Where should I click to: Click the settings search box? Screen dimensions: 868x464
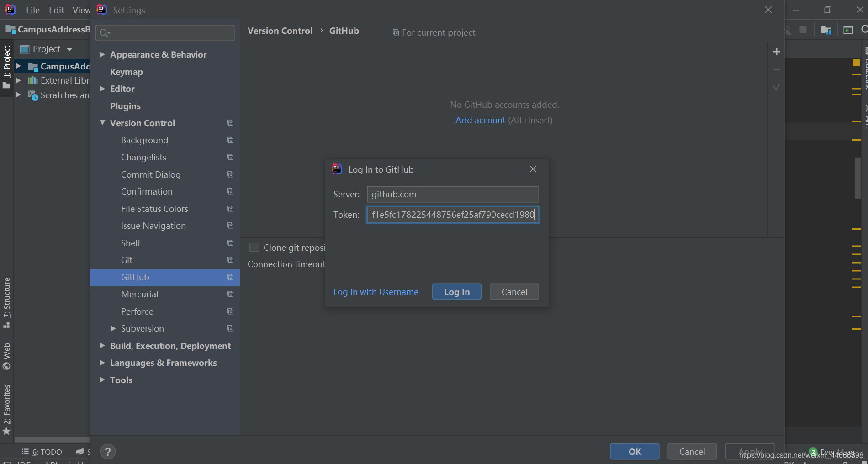click(165, 32)
